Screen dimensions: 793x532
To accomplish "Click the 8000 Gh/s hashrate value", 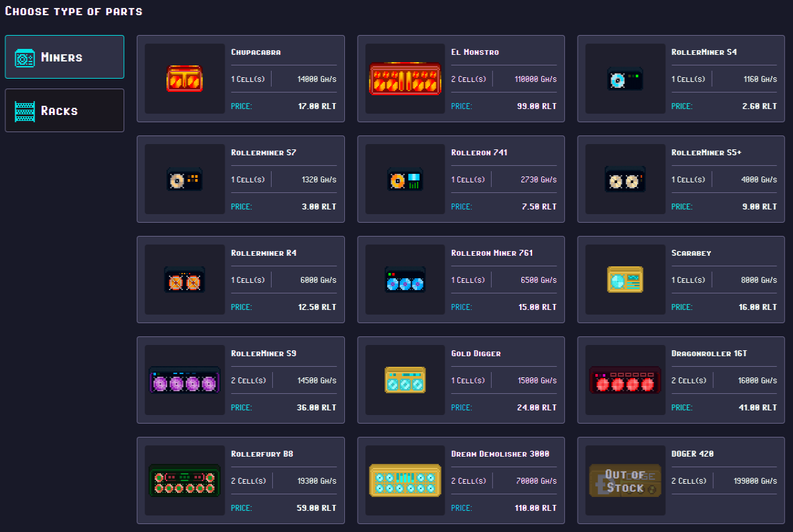I will (759, 280).
